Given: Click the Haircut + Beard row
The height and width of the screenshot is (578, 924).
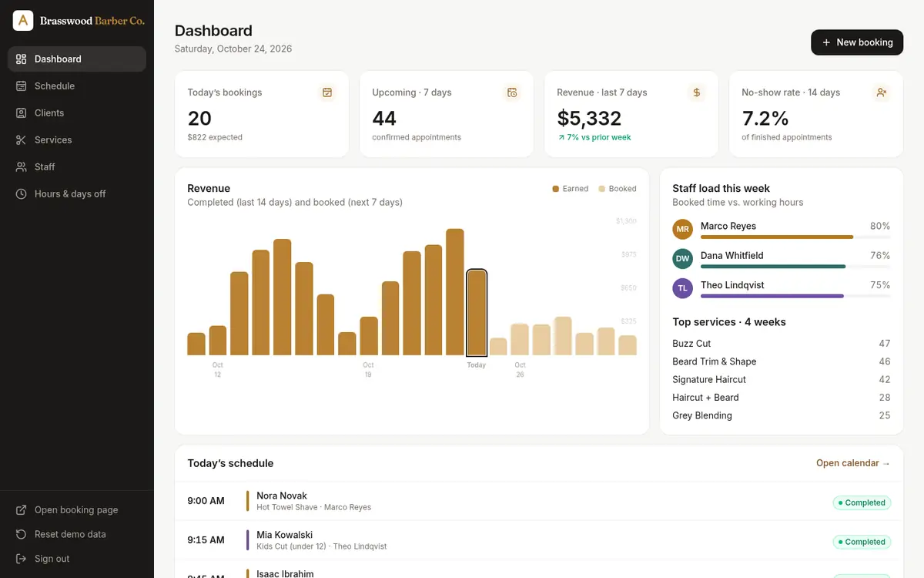Looking at the screenshot, I should coord(782,398).
